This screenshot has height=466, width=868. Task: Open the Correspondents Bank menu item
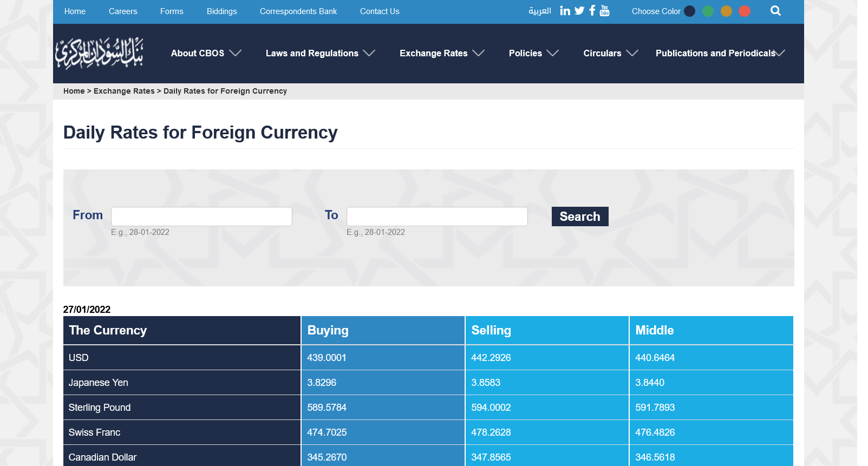click(x=298, y=11)
